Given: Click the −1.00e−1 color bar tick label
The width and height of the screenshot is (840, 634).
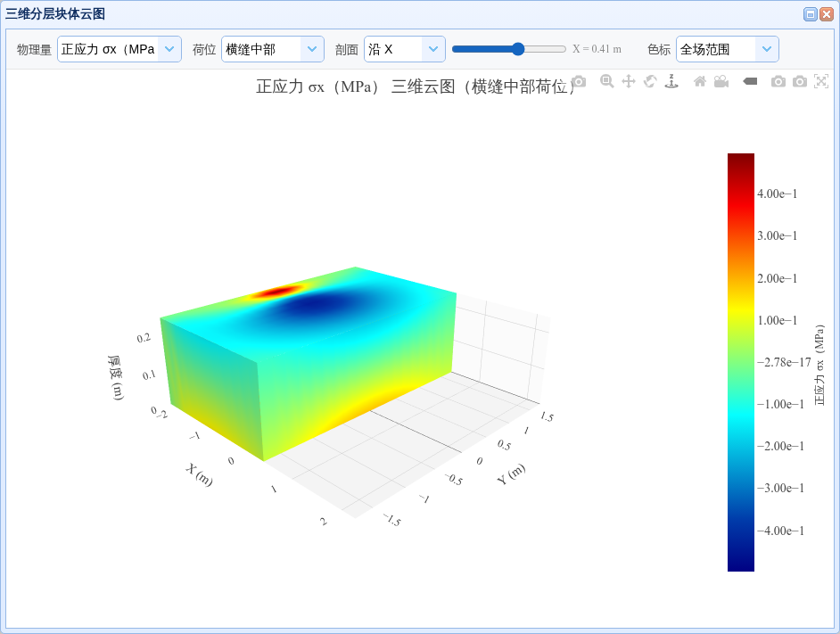Looking at the screenshot, I should point(781,404).
